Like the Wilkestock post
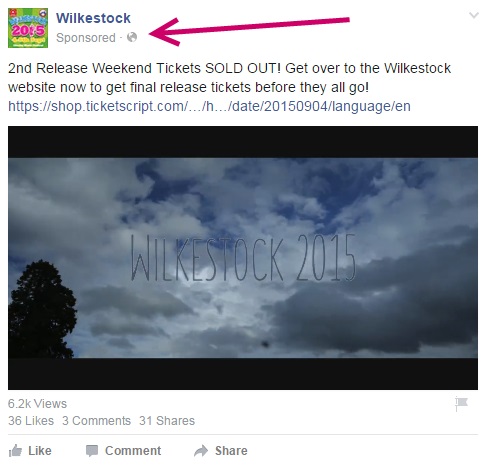Screen dimensions: 488x466 coord(30,451)
